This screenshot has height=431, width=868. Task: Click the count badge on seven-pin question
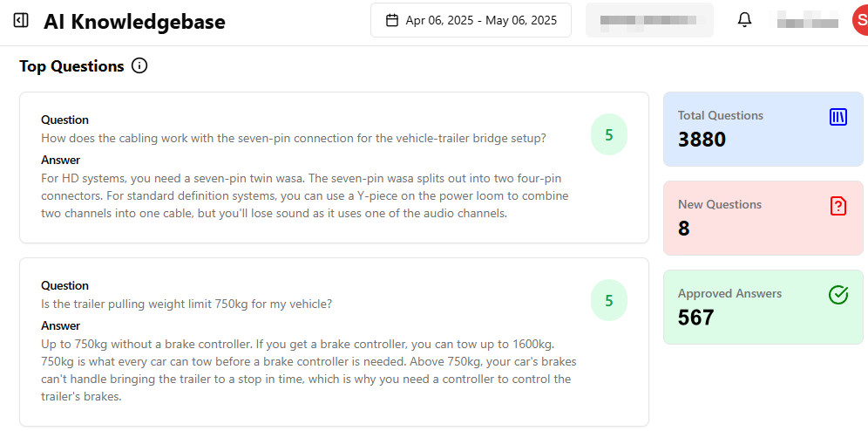coord(609,134)
